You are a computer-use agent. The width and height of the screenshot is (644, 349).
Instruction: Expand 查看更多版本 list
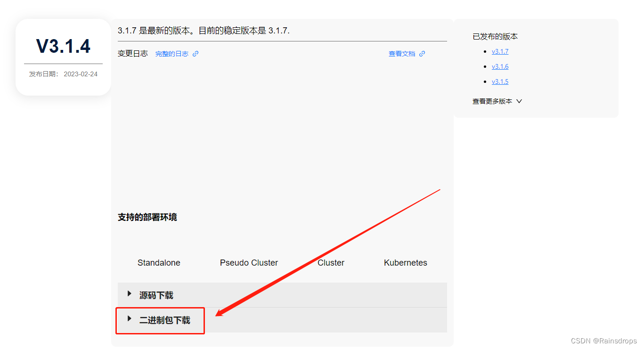pyautogui.click(x=497, y=101)
